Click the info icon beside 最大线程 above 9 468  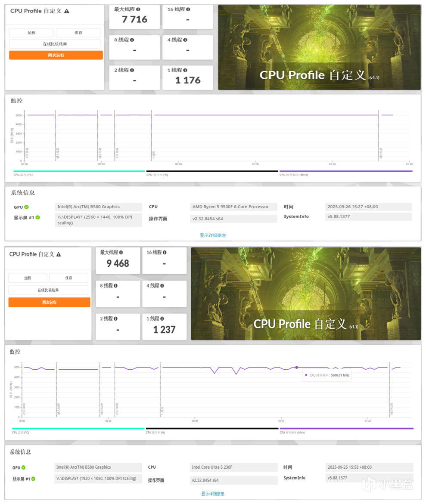121,252
